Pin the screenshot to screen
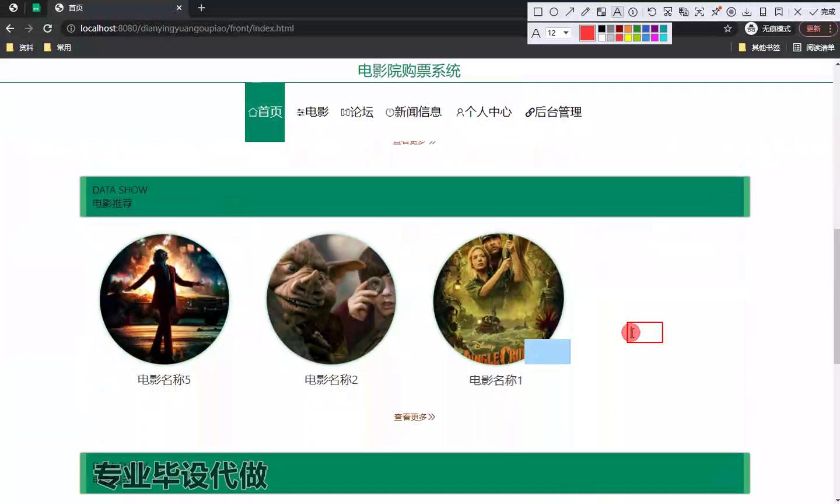The width and height of the screenshot is (840, 504). click(716, 12)
